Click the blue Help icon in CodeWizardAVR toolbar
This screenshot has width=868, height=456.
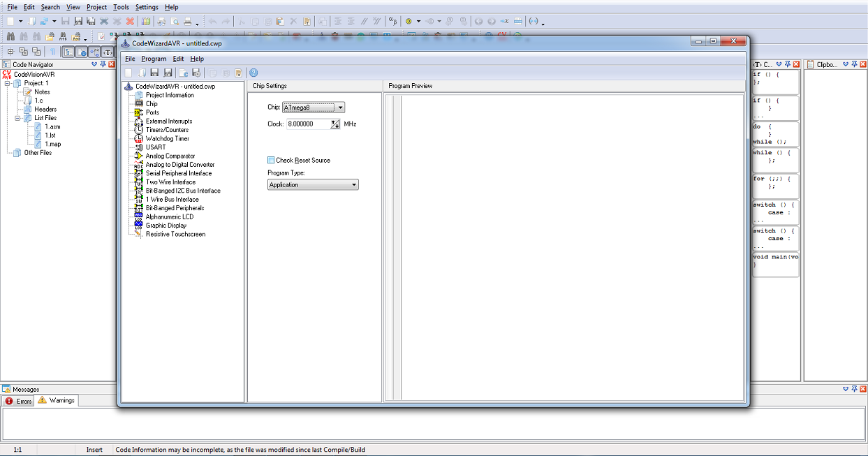(x=253, y=73)
